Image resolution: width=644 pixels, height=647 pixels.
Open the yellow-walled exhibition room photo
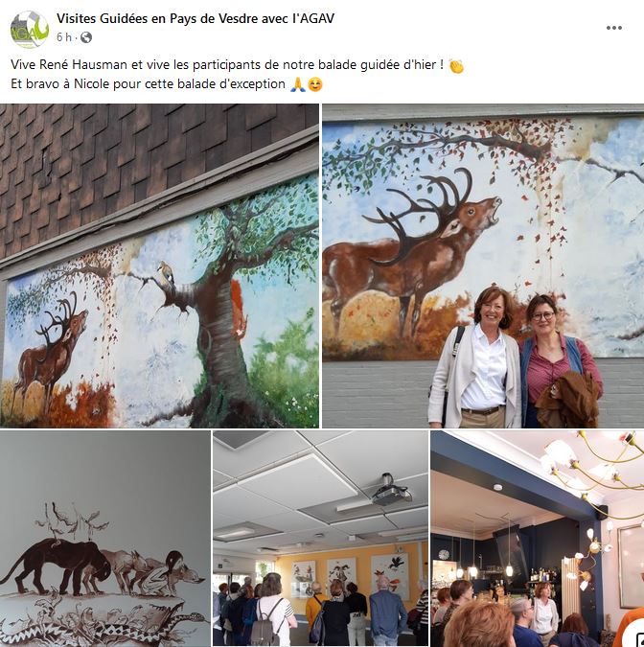point(320,539)
